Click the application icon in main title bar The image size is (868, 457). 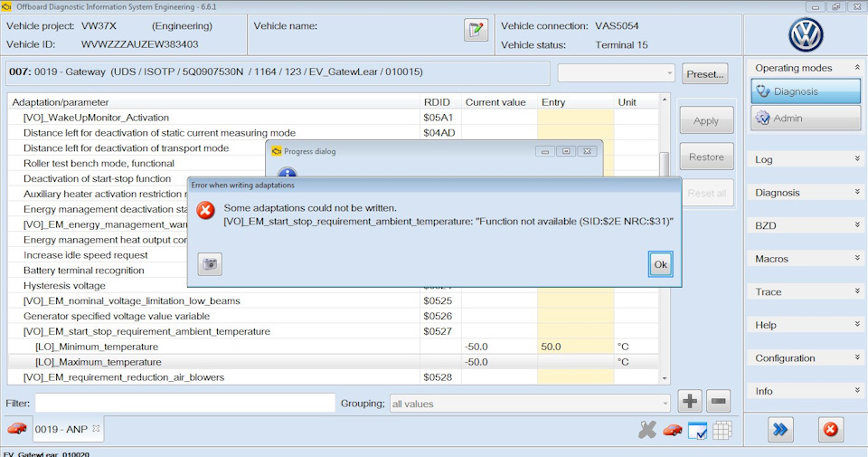point(6,6)
